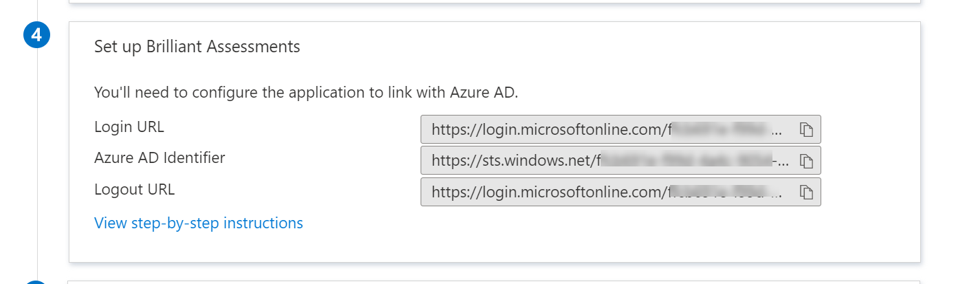Open View step-by-step instructions link
Screen dimensions: 980x284
coord(199,223)
